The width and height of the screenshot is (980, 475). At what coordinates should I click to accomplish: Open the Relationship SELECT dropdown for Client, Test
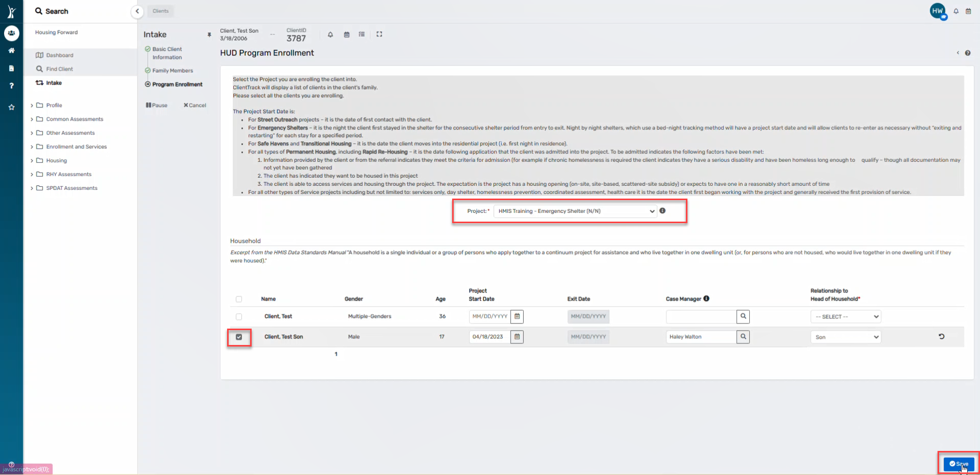(x=845, y=316)
